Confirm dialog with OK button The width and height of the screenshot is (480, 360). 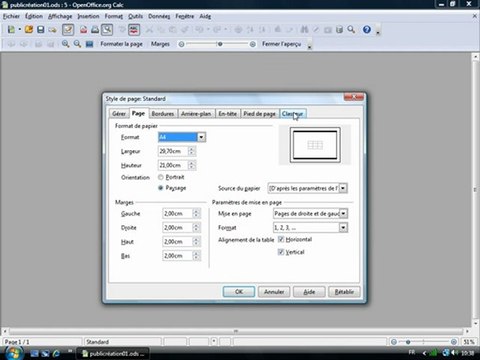pos(239,292)
